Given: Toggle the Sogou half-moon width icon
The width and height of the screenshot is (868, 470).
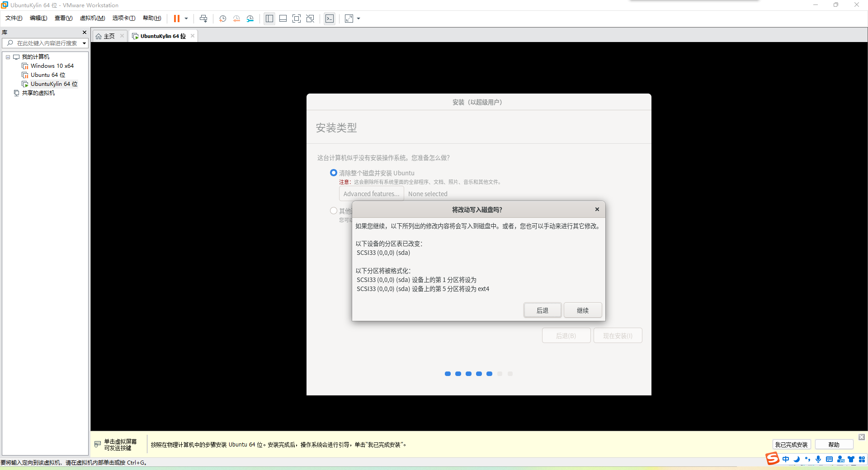Looking at the screenshot, I should pyautogui.click(x=797, y=459).
